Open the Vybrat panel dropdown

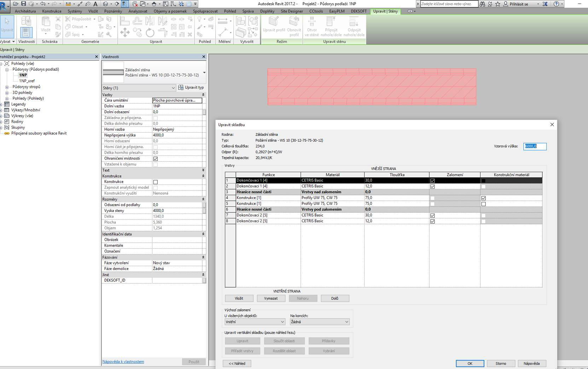coord(7,41)
